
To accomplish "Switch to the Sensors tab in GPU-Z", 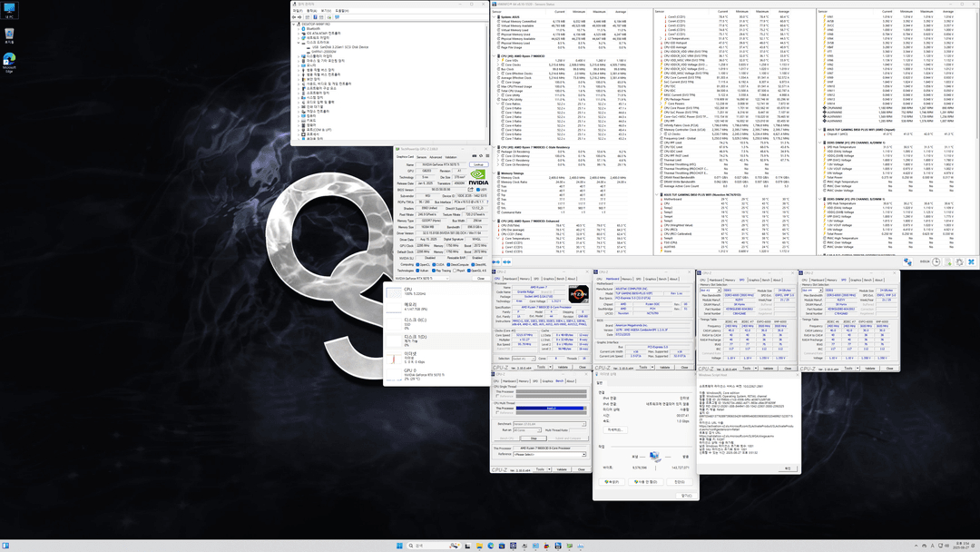I will point(421,157).
